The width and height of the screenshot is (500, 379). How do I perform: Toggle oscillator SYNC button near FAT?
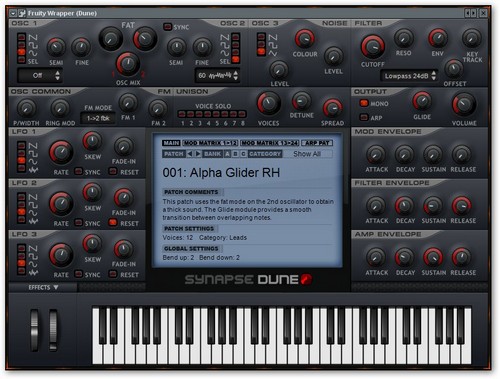tap(168, 27)
